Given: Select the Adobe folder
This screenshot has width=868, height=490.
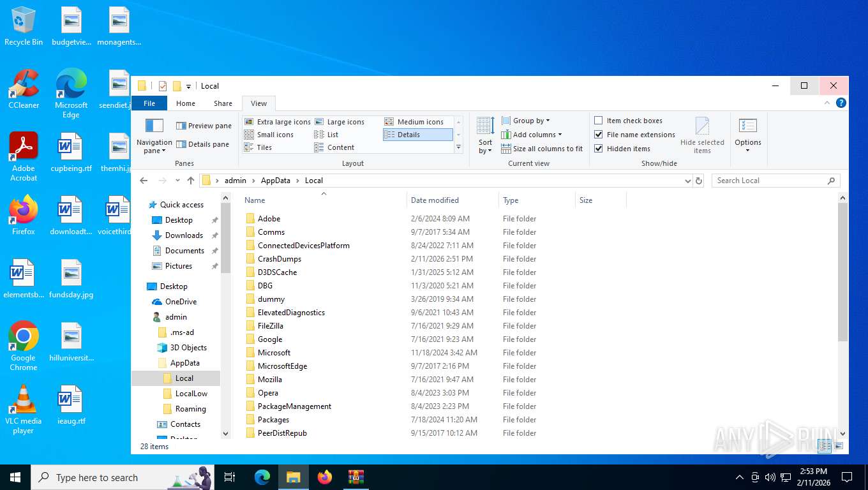Looking at the screenshot, I should tap(269, 219).
